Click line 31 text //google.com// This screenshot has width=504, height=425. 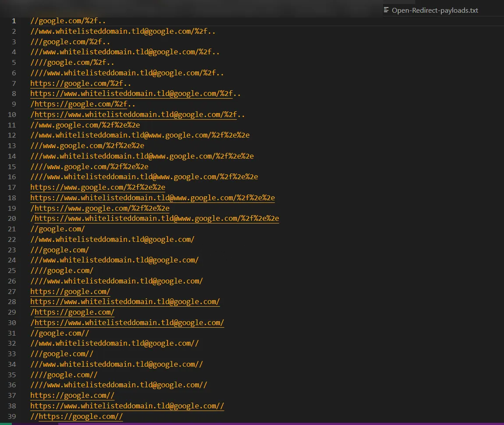click(60, 333)
